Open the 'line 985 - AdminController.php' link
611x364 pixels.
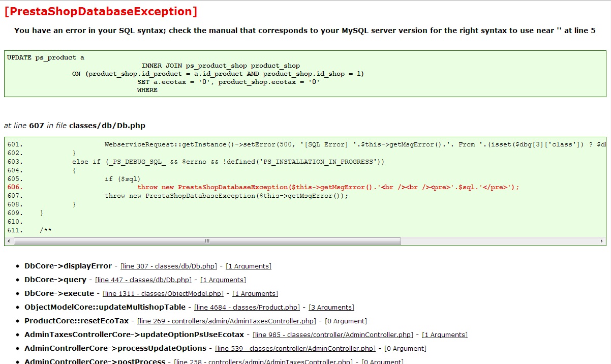(x=333, y=335)
